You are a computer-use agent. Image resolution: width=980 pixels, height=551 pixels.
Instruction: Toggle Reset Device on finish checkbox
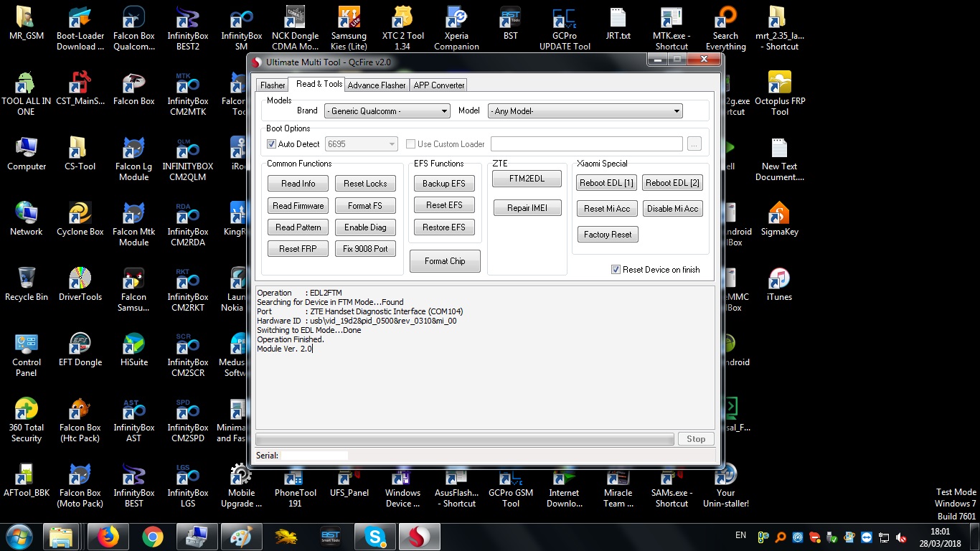coord(616,270)
